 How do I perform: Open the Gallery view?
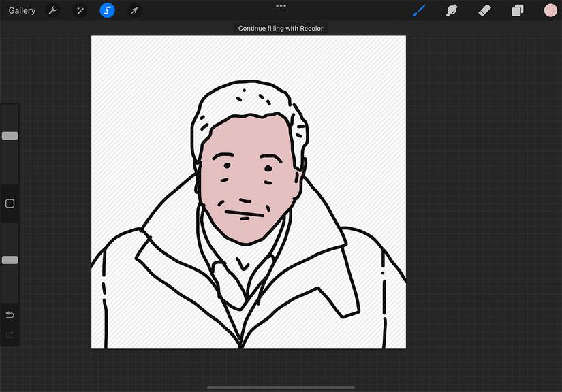(21, 10)
